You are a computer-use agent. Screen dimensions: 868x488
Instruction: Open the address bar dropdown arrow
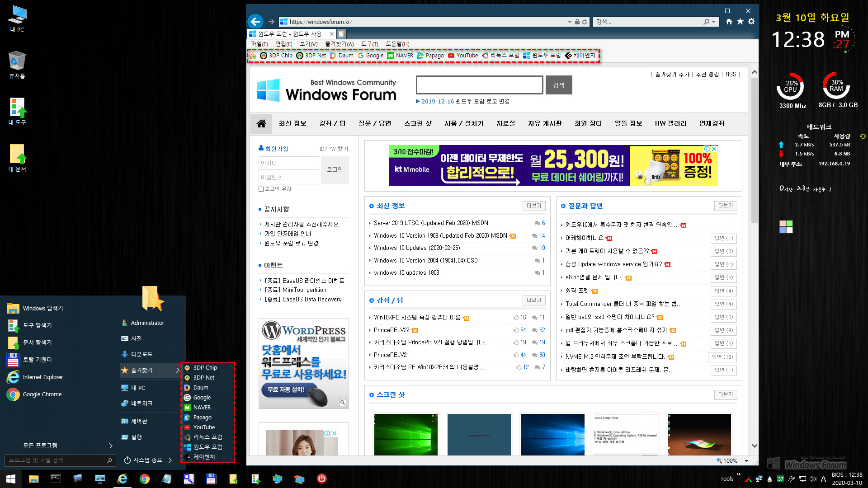pyautogui.click(x=570, y=22)
